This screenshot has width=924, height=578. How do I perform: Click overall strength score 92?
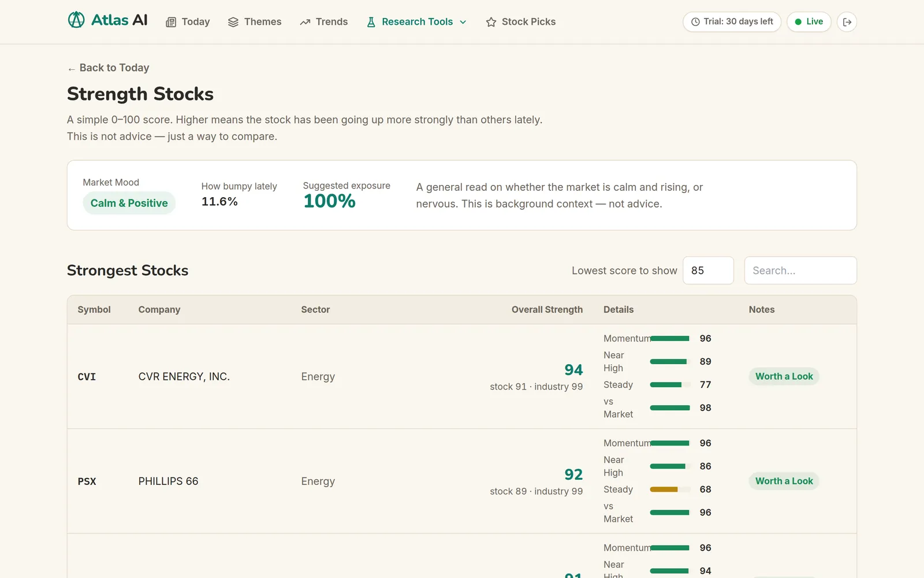coord(573,475)
